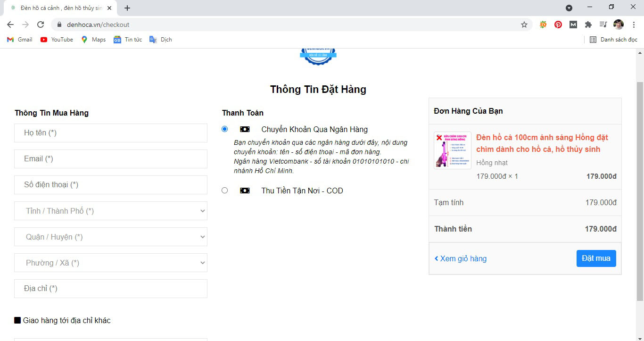Open Danh sách đọc reading list

(x=613, y=40)
